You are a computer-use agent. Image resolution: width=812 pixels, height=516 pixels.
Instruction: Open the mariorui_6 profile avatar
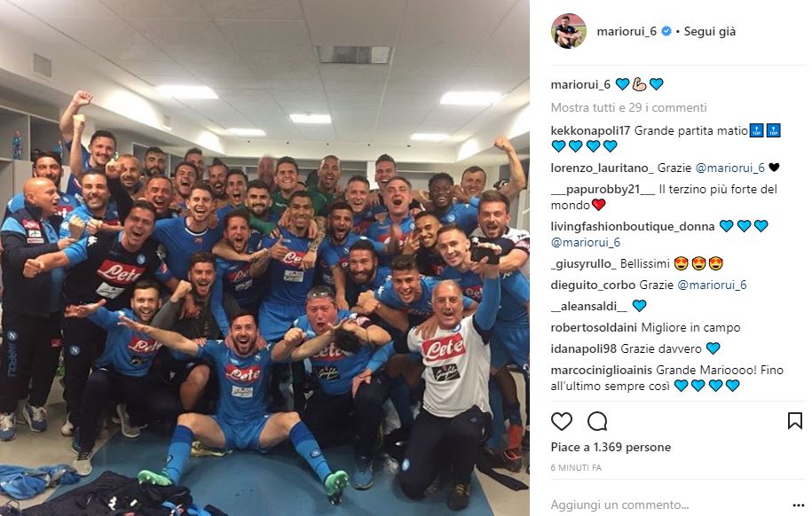(x=569, y=31)
